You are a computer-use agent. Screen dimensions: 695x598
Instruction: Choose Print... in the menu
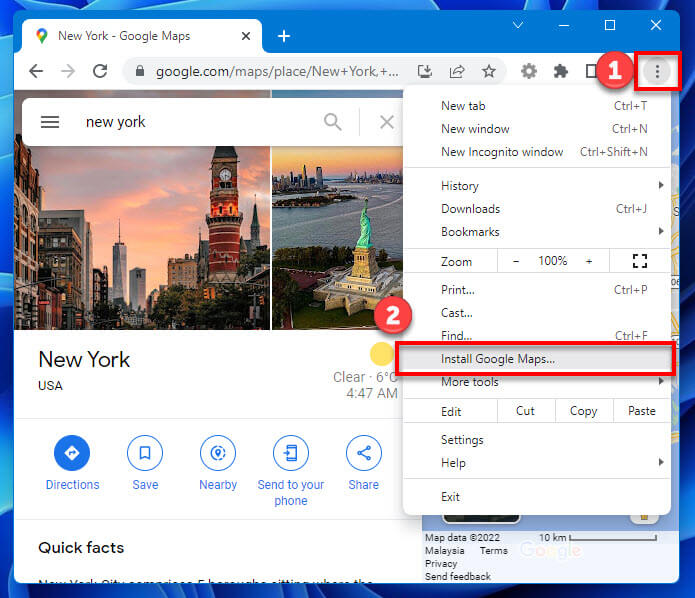(537, 290)
